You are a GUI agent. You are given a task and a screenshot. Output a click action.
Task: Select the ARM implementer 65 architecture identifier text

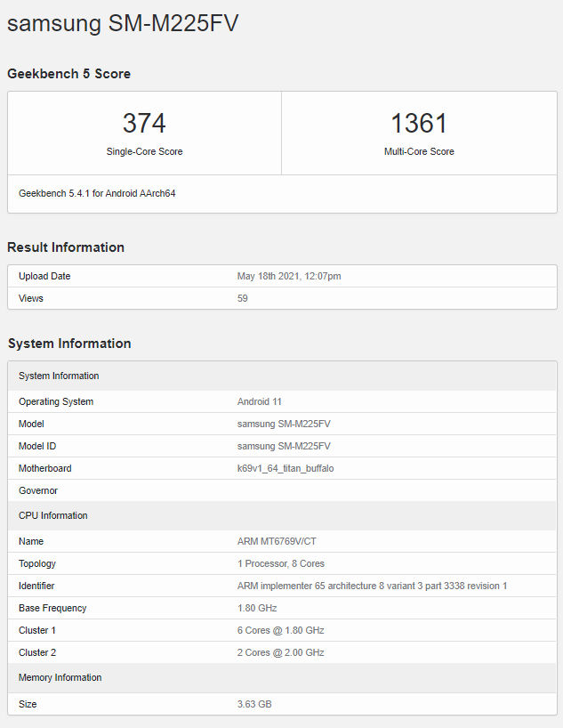[373, 586]
